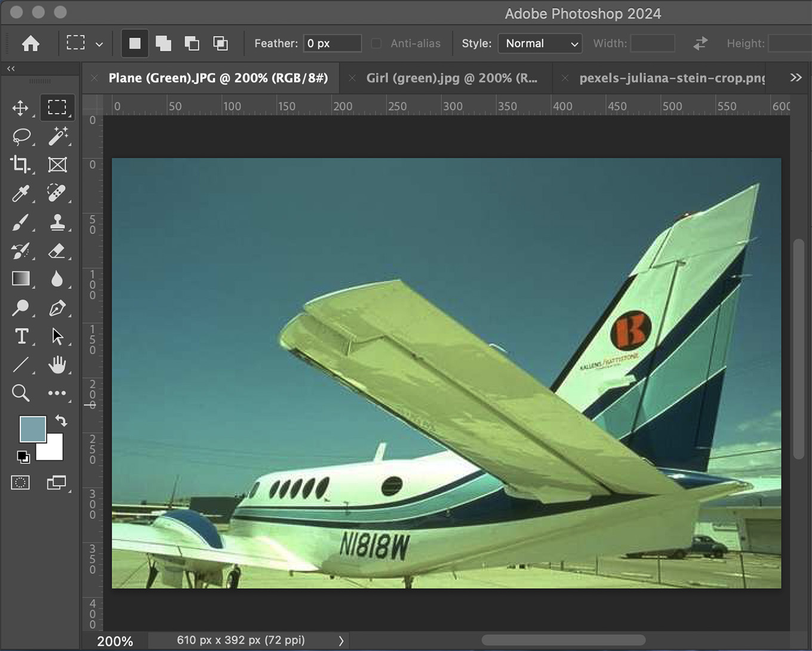The width and height of the screenshot is (812, 651).
Task: Select the Horizontal Type tool
Action: click(x=21, y=336)
